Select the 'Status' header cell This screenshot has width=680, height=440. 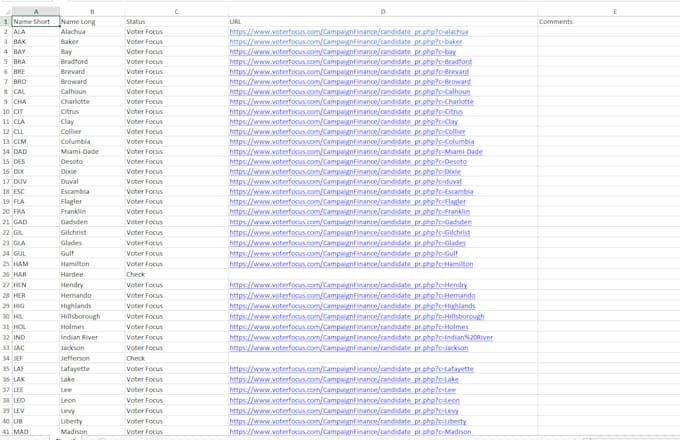[177, 22]
